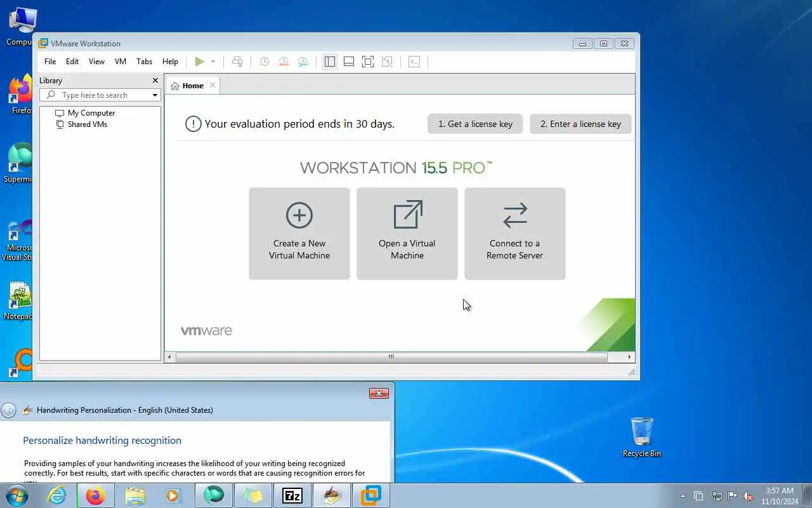812x508 pixels.
Task: Open the Help menu
Action: coord(170,62)
